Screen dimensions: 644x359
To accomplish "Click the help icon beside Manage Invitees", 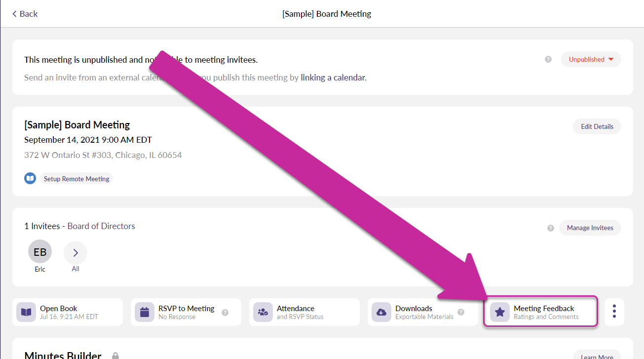I will [x=551, y=228].
